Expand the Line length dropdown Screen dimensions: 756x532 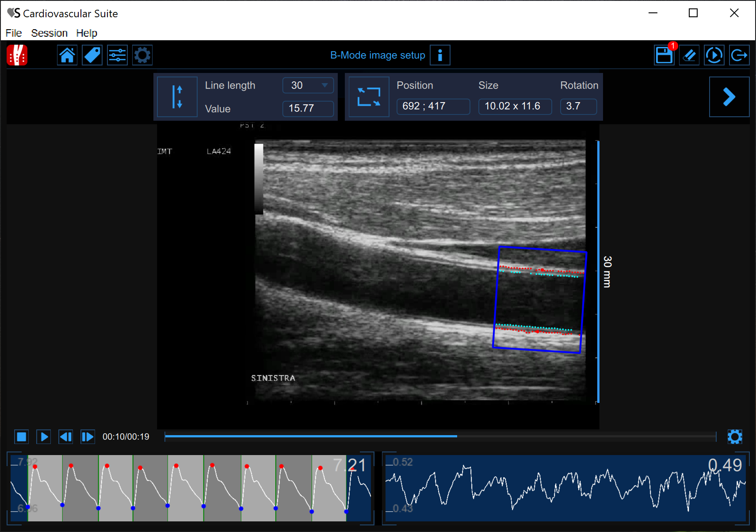[x=325, y=85]
